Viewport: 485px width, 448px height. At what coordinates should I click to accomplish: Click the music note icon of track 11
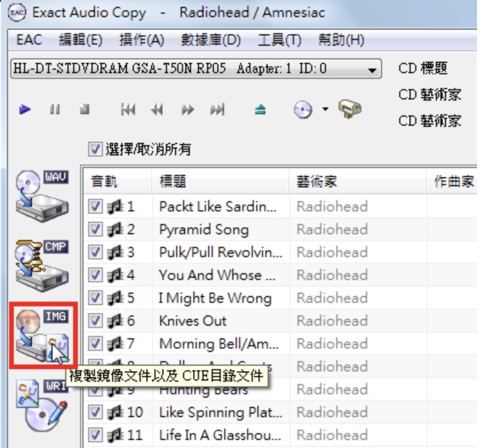[116, 435]
